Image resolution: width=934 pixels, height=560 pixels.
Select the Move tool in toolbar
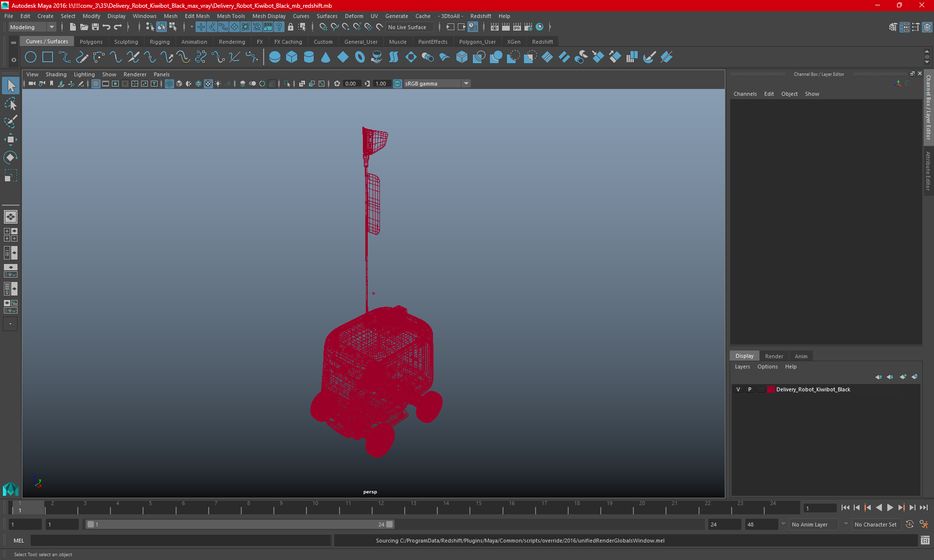click(x=10, y=140)
